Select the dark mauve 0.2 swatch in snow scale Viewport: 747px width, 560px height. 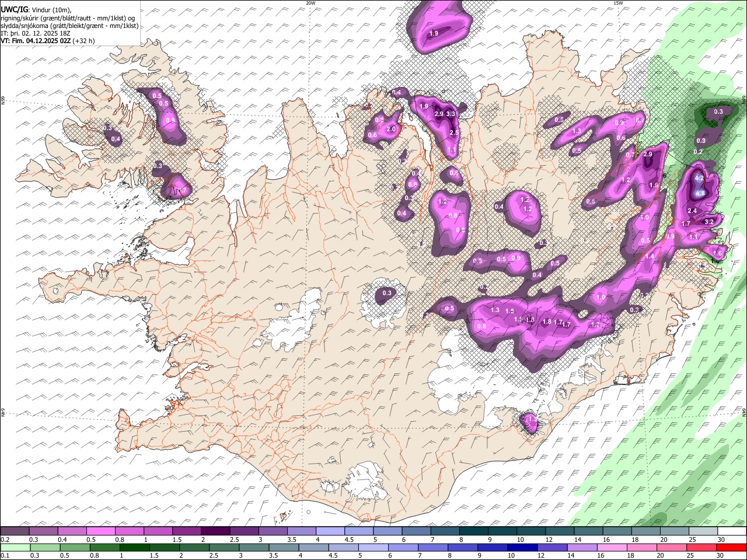(x=15, y=531)
